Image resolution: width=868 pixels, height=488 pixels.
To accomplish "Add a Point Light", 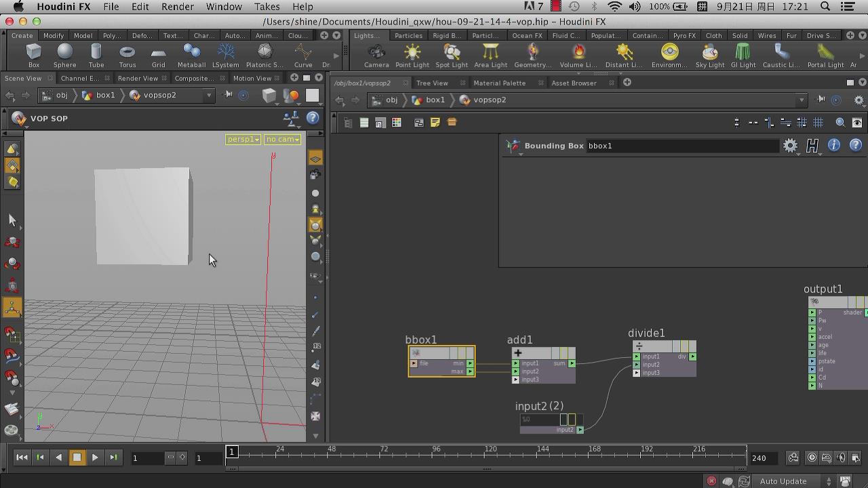I will point(412,56).
